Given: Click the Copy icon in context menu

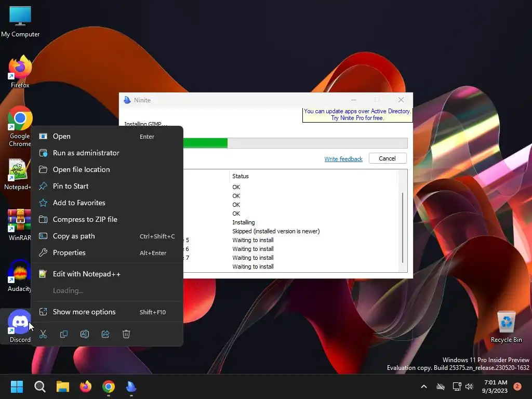Looking at the screenshot, I should click(64, 334).
